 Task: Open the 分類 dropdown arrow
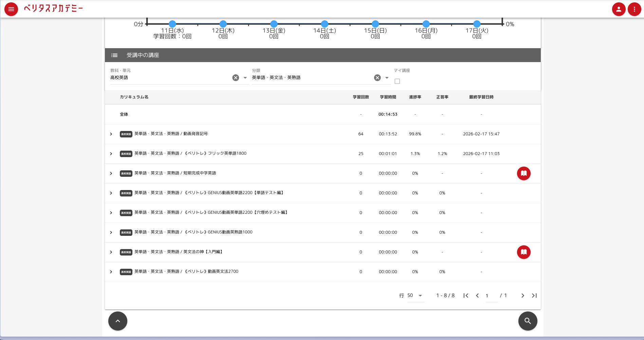[386, 78]
